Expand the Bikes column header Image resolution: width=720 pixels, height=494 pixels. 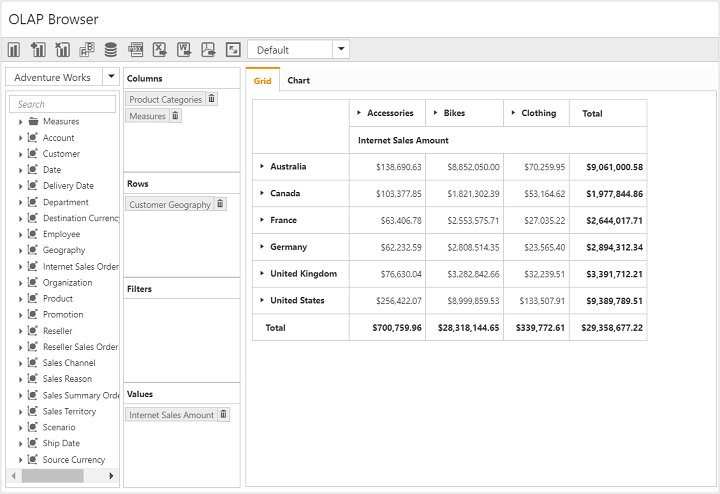435,113
